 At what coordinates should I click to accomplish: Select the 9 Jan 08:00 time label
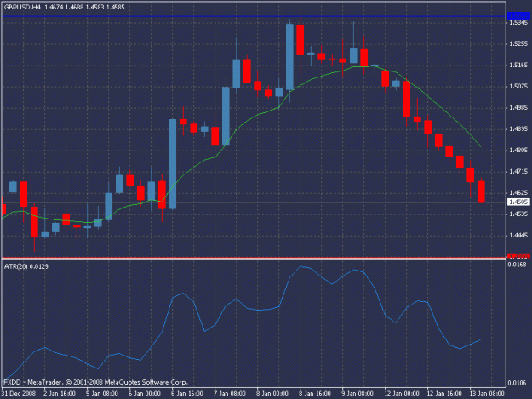[358, 394]
